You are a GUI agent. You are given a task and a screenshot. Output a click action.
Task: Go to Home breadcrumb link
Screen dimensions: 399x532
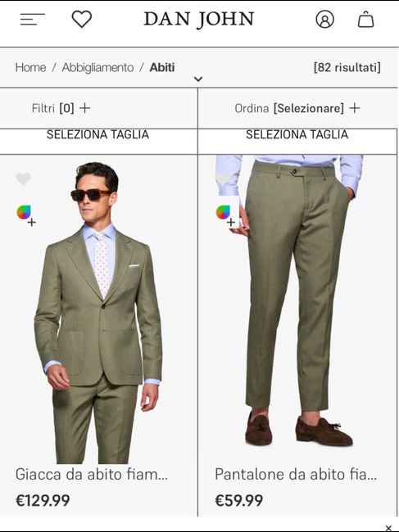[30, 67]
